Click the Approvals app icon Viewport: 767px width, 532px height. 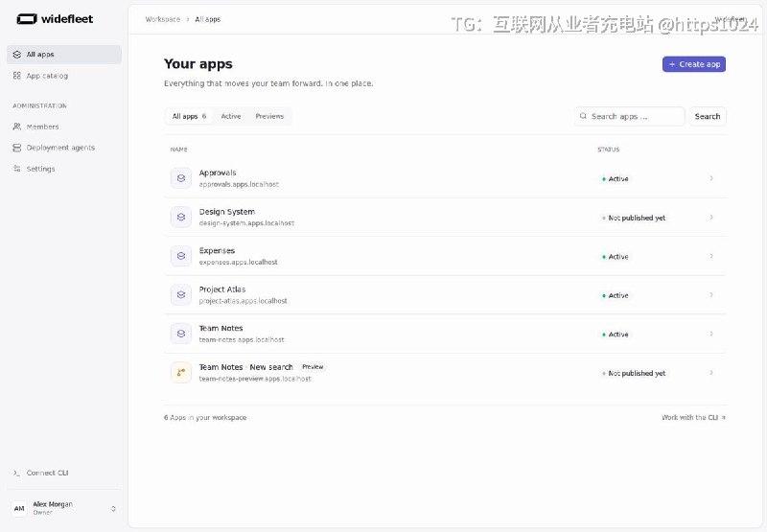coord(181,178)
